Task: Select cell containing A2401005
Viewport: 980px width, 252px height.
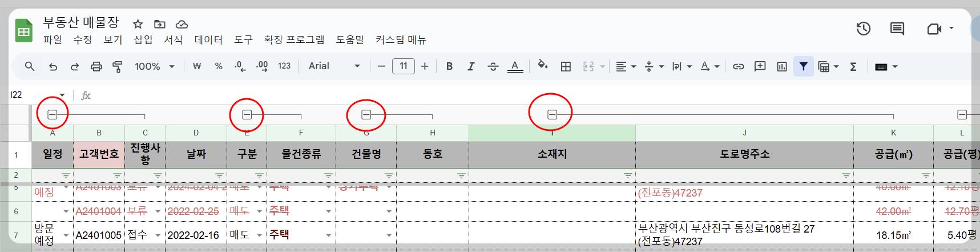Action: tap(99, 235)
